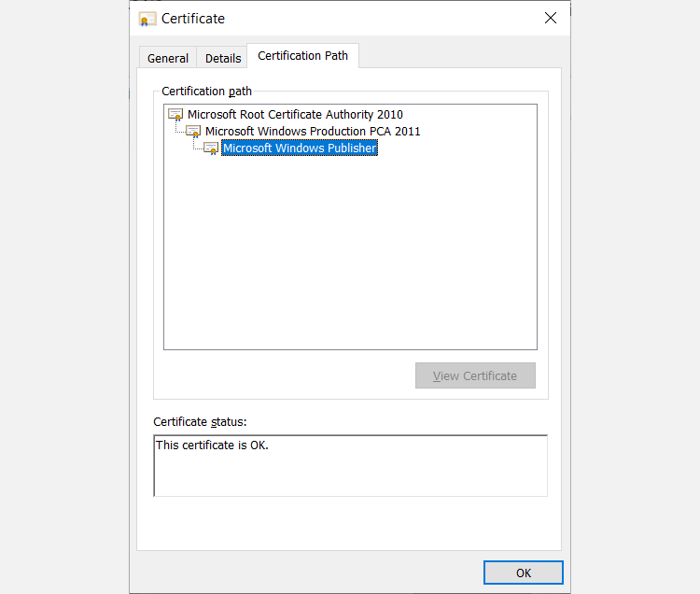Viewport: 700px width, 594px height.
Task: Click the "This certificate is OK." status text
Action: pos(212,445)
